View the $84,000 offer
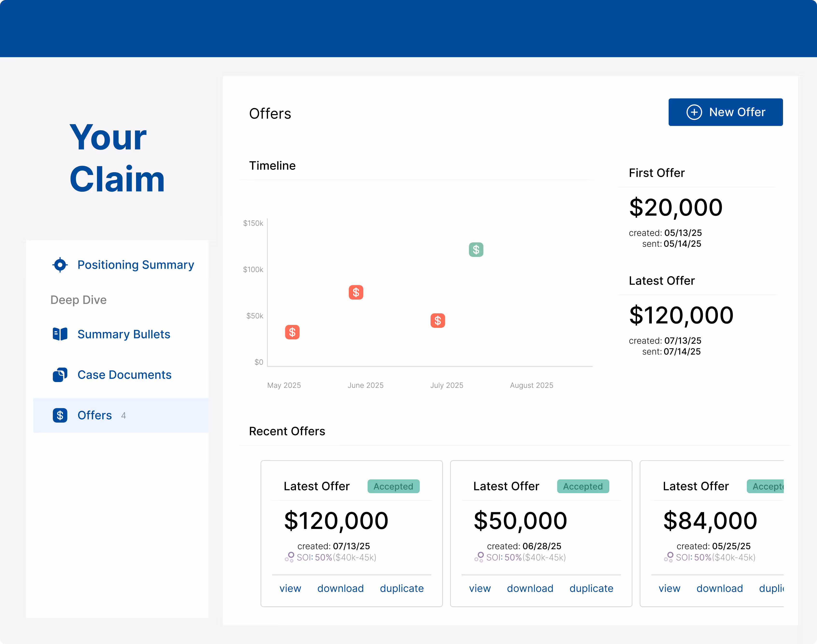Screen dimensions: 817x644 click(669, 588)
